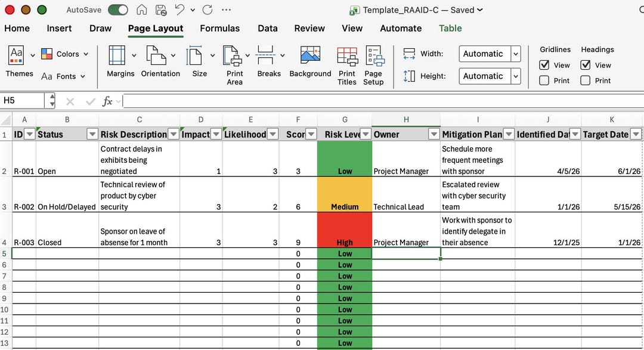Select the date cell '12/1/25'
Image resolution: width=644 pixels, height=350 pixels.
point(549,230)
